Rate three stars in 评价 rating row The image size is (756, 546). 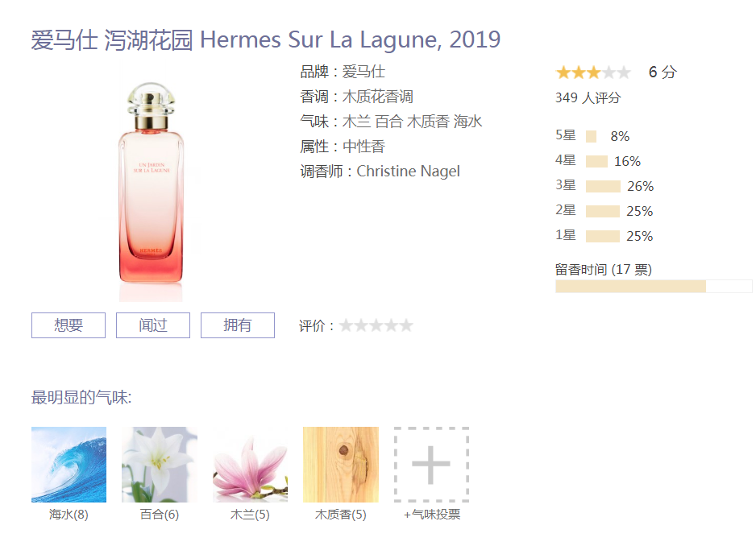[376, 326]
